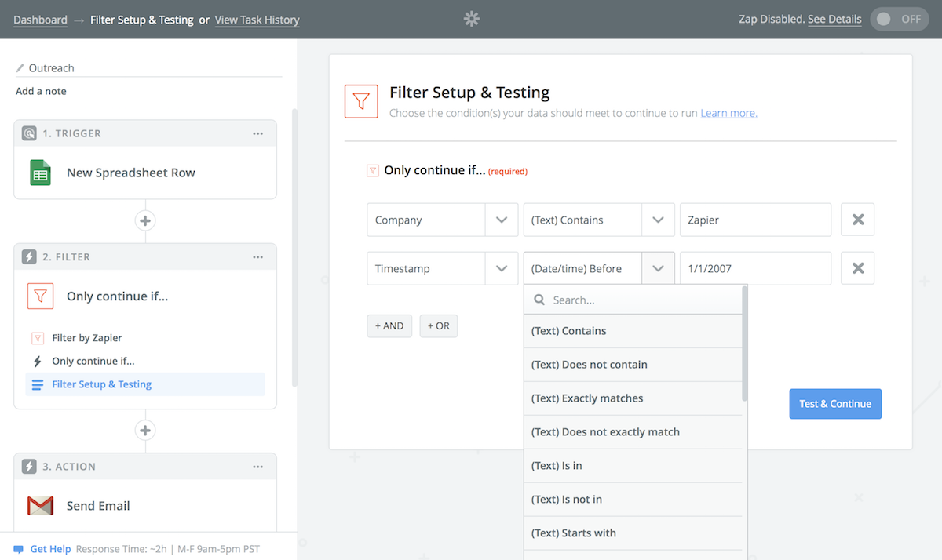Click the + OR button
The height and width of the screenshot is (560, 942).
(x=439, y=325)
